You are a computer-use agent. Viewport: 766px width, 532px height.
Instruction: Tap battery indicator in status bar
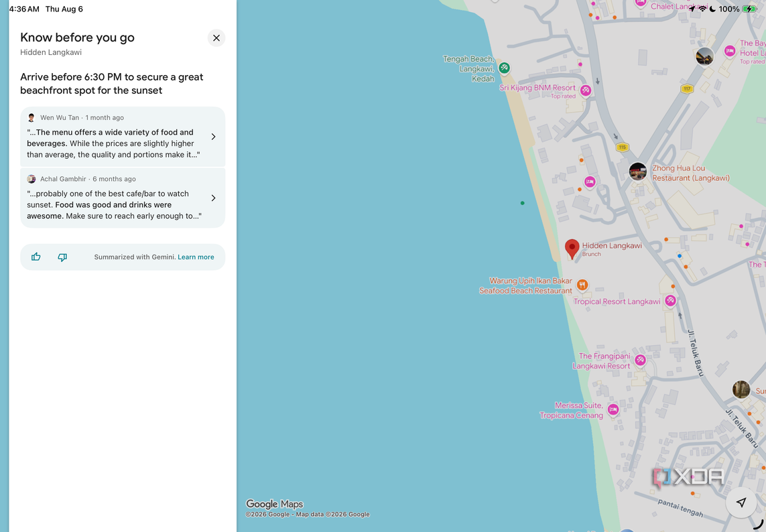[749, 9]
